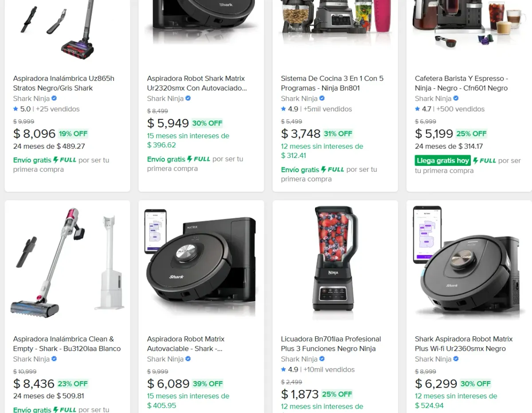The height and width of the screenshot is (413, 532).
Task: Open Aspiradora Inalámbrica Clean & Empty title
Action: pyautogui.click(x=66, y=344)
